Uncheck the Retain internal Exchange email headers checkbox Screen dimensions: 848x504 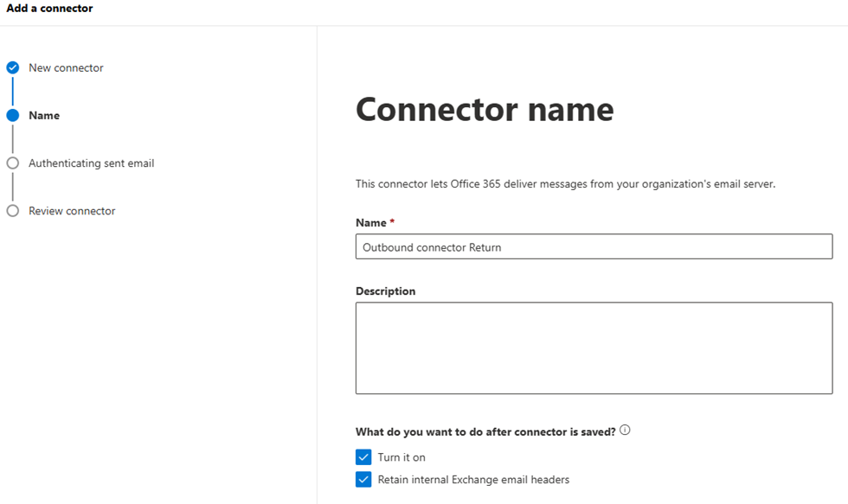tap(363, 480)
